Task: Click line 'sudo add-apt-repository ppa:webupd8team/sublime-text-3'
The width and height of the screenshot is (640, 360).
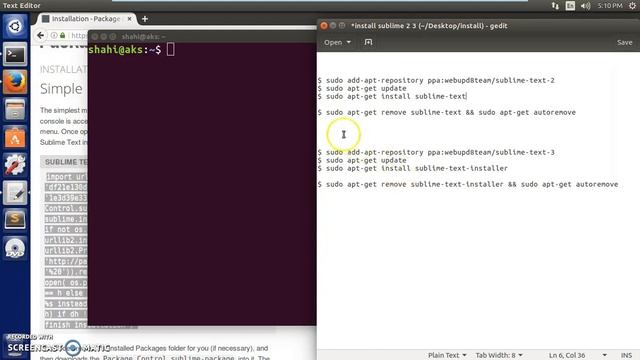Action: point(440,152)
